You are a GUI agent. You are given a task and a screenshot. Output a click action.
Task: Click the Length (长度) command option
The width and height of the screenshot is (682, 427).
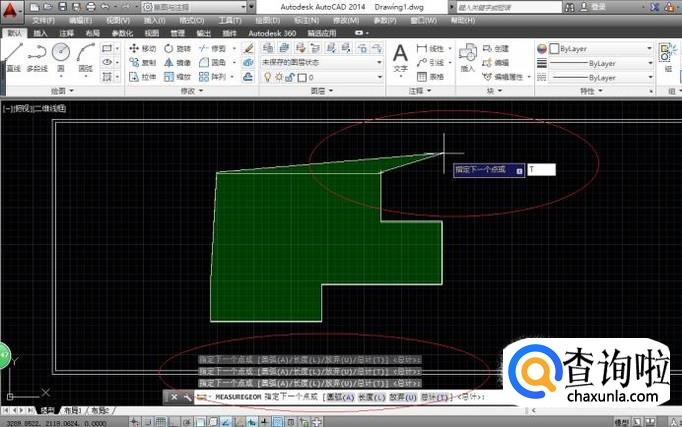tap(370, 397)
